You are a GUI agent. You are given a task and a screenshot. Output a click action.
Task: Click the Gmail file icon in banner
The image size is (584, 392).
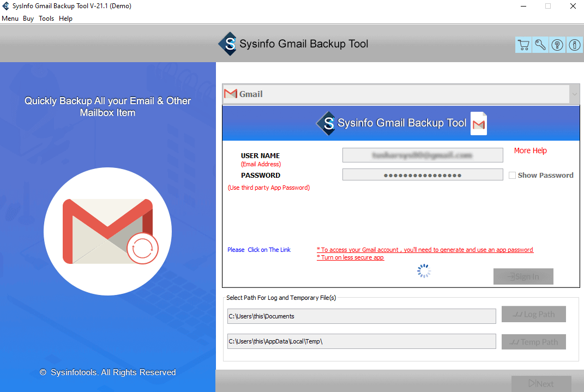point(479,123)
